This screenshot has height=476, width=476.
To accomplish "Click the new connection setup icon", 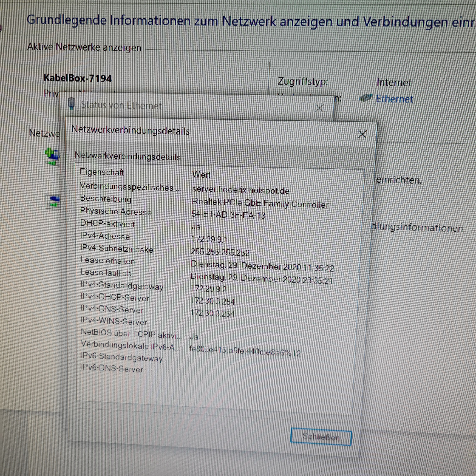I will [x=52, y=156].
